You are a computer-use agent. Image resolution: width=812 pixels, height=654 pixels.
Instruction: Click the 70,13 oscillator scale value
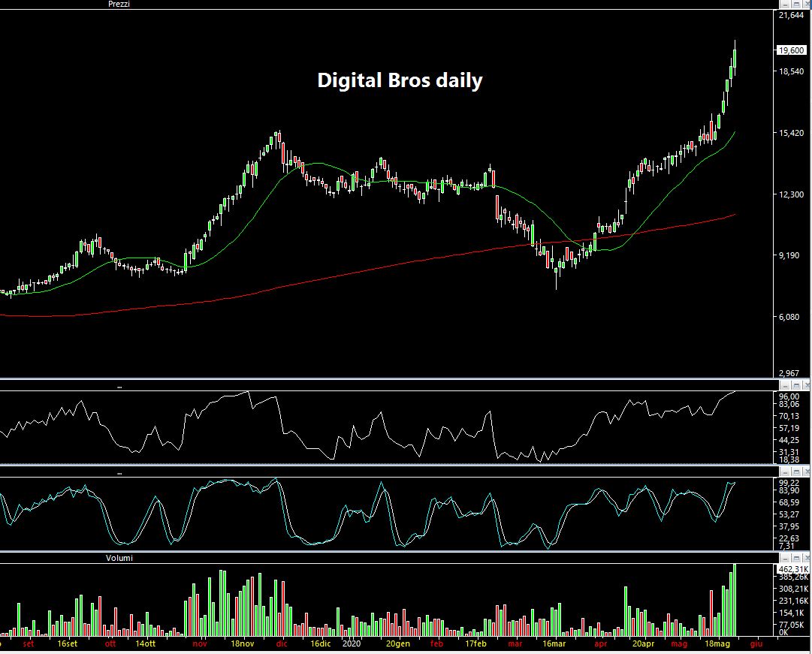coord(789,416)
